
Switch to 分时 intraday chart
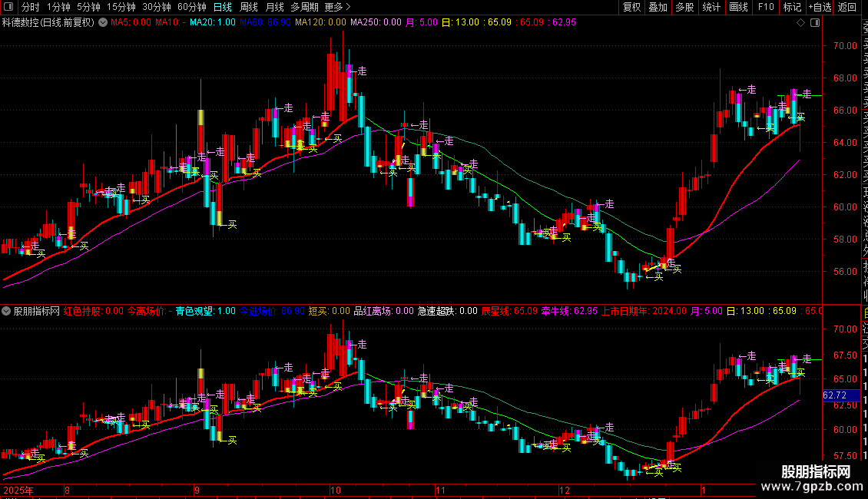31,7
